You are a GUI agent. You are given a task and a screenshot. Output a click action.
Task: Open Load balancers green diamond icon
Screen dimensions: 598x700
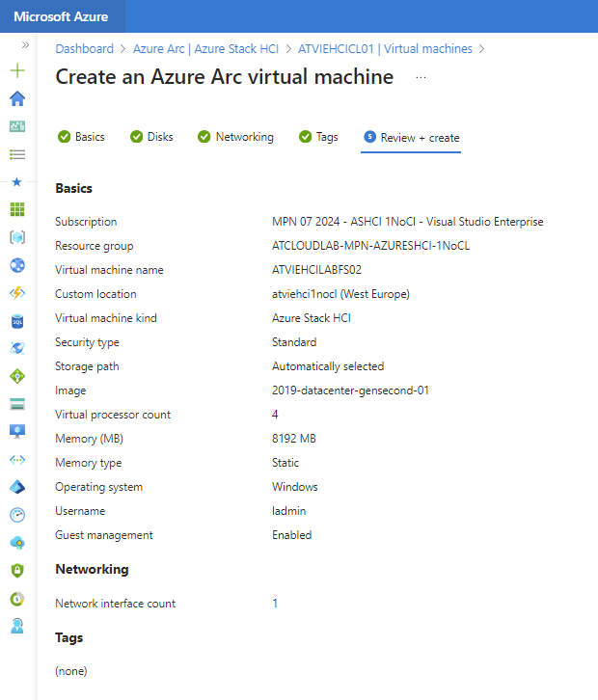click(17, 376)
